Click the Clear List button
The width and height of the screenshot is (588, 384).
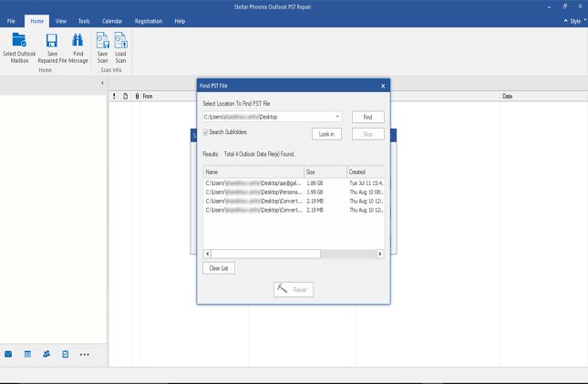click(218, 268)
